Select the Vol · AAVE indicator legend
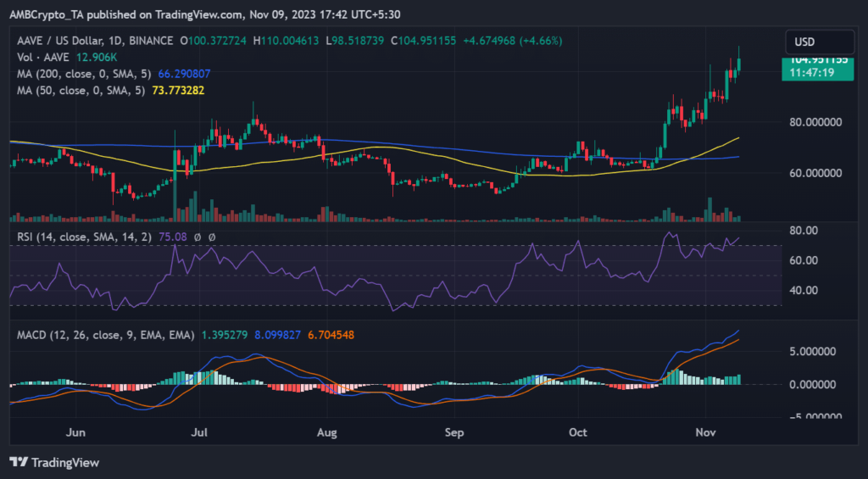 [42, 57]
